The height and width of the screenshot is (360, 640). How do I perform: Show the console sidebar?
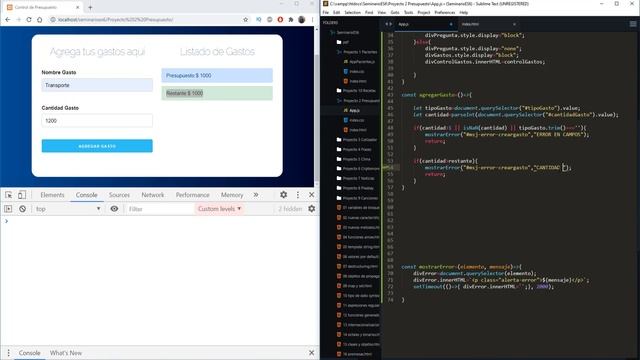(8, 209)
